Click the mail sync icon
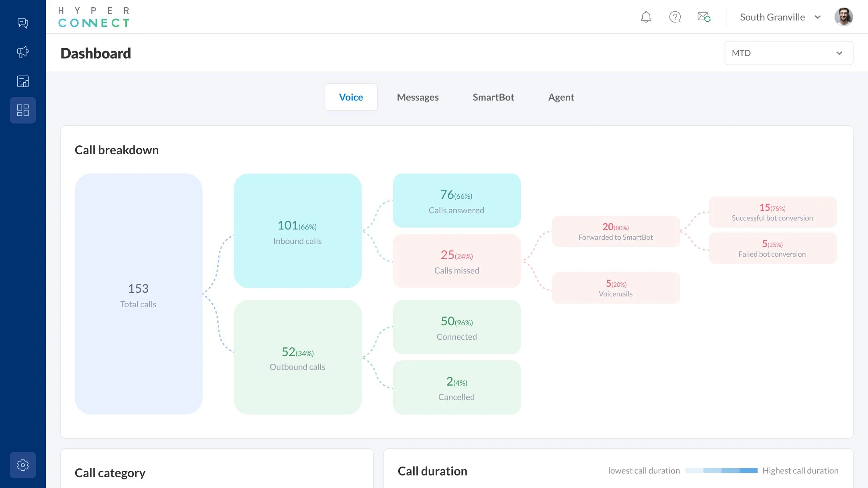The width and height of the screenshot is (868, 488). click(x=704, y=17)
